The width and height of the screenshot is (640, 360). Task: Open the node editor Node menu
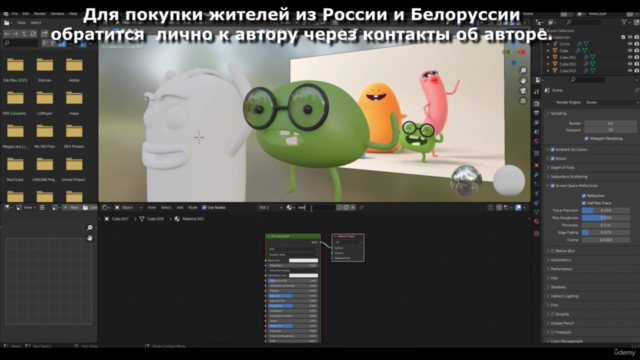point(193,207)
